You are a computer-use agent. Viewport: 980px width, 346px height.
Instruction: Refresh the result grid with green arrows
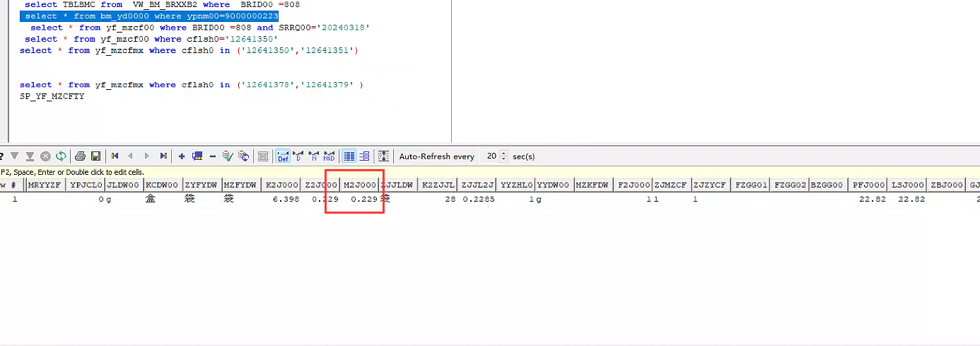(x=61, y=156)
